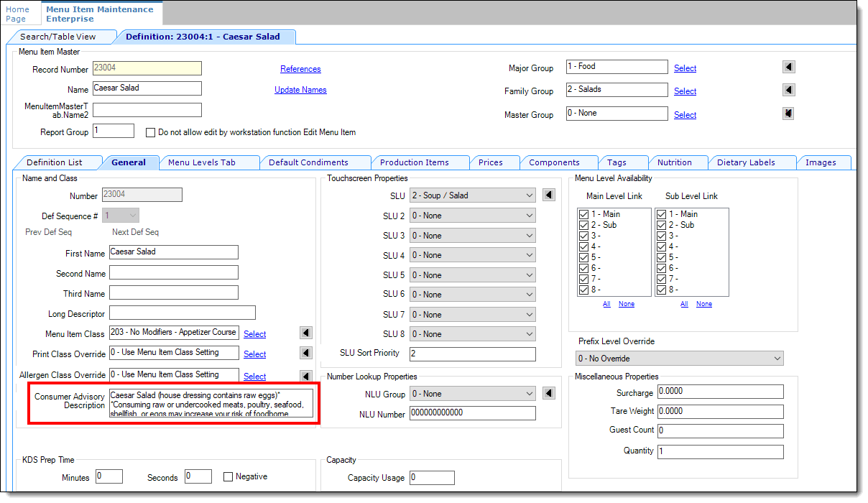Click the NLU Group arrow icon
The width and height of the screenshot is (868, 503).
548,393
